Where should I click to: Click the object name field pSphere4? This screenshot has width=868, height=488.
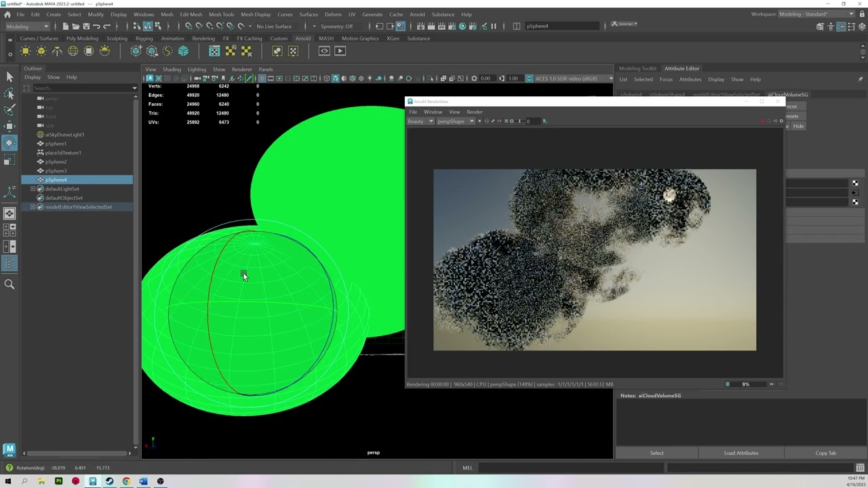pos(562,26)
